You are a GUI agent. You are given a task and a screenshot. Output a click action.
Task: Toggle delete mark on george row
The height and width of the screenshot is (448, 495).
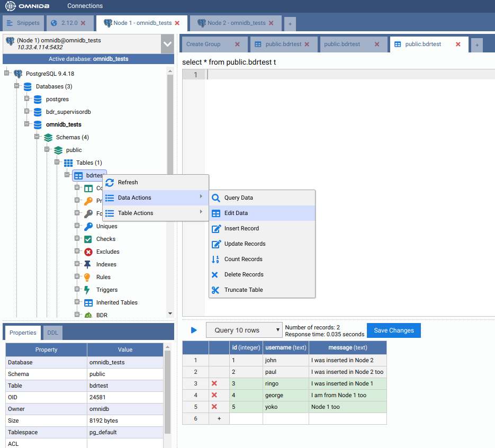(214, 395)
